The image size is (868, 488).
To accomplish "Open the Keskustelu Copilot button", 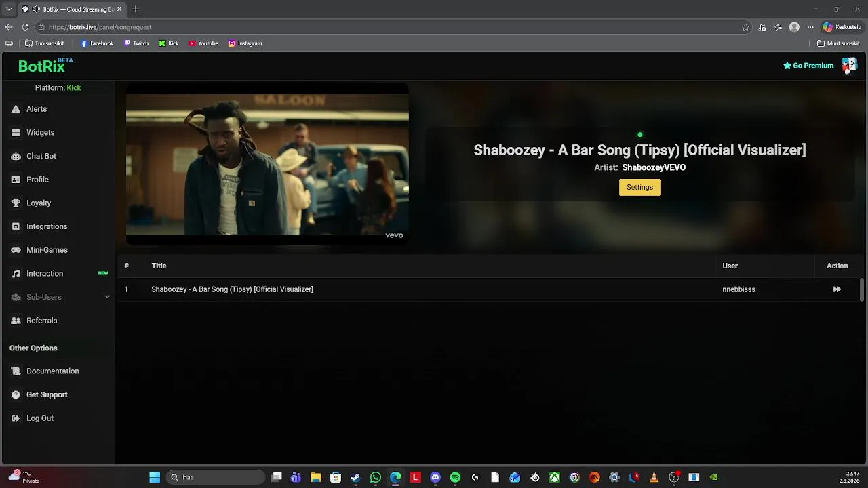I will (x=842, y=27).
